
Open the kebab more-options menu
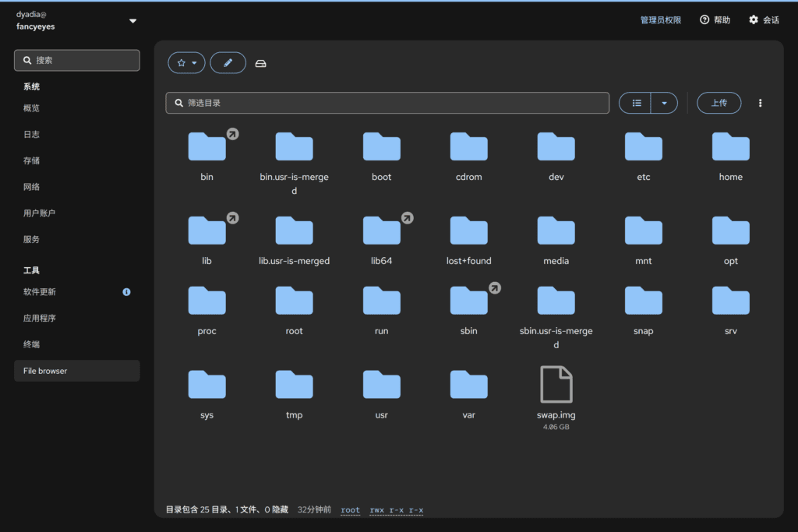[761, 104]
